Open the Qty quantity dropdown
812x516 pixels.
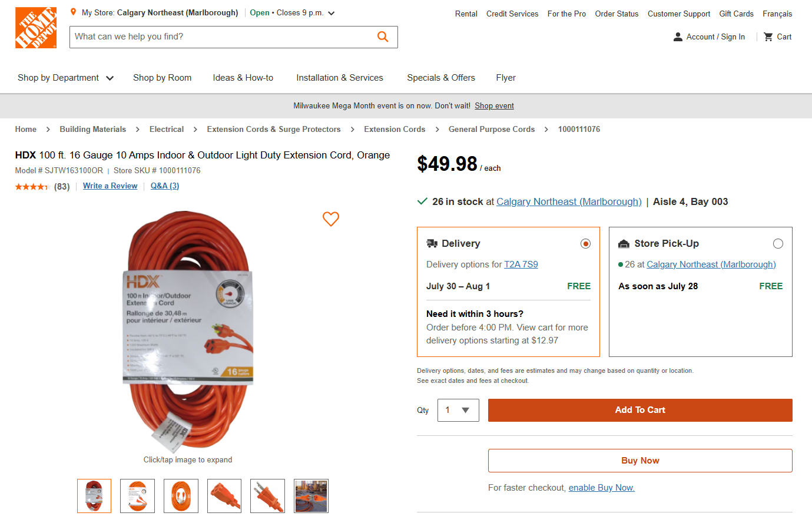458,410
